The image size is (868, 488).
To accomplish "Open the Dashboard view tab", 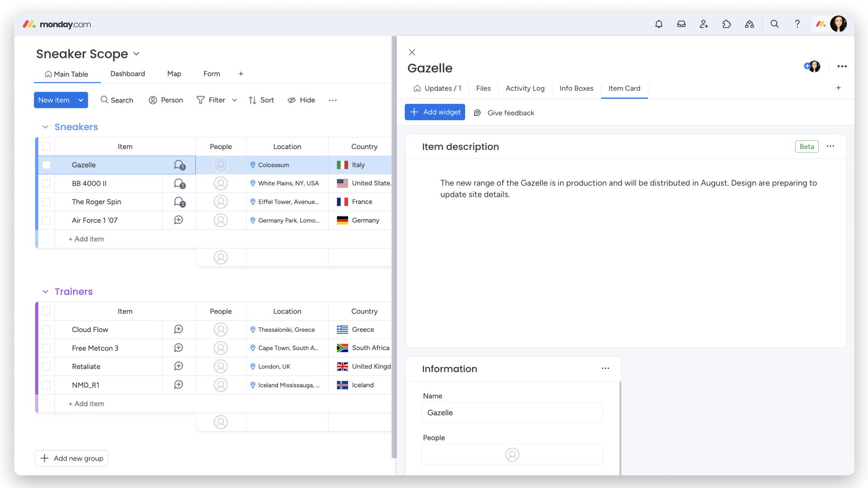I will [x=127, y=74].
